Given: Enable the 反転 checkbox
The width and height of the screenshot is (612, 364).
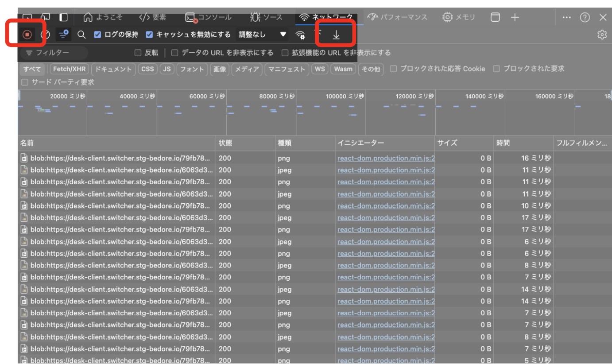Looking at the screenshot, I should click(138, 53).
